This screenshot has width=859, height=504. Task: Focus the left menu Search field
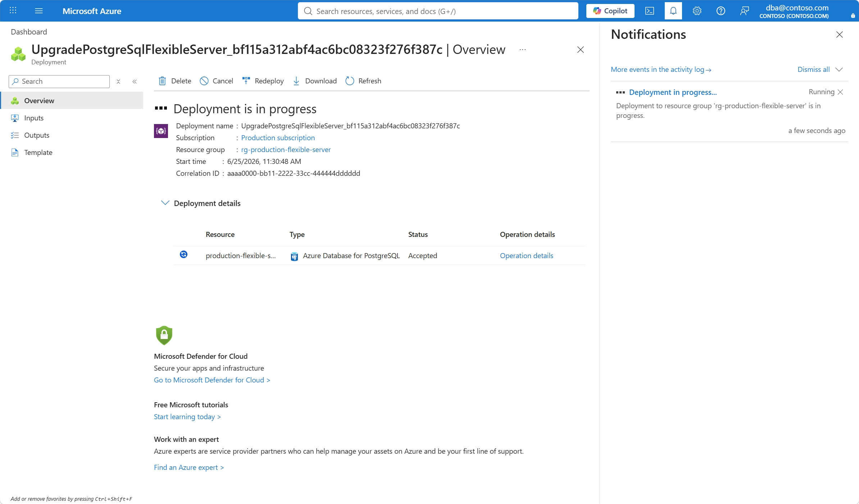coord(59,82)
